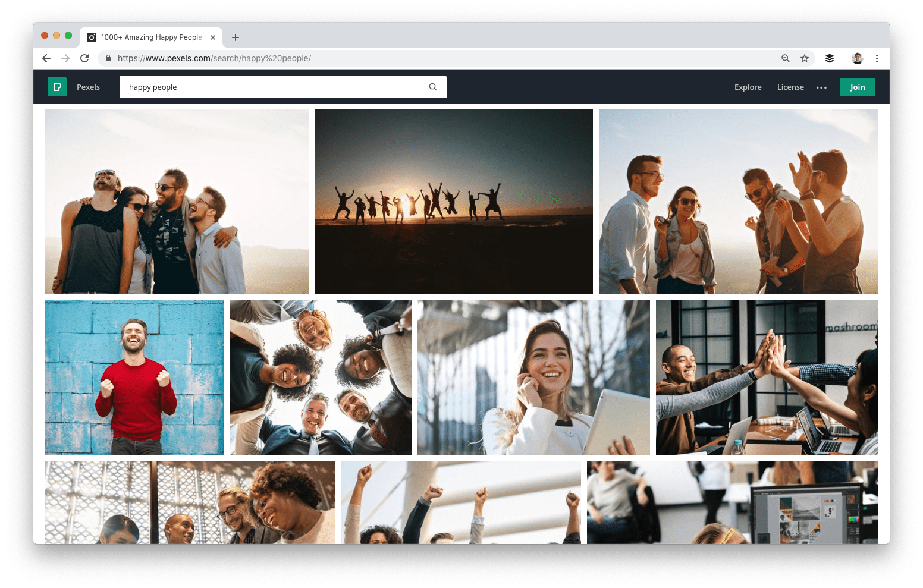Screen dimensions: 923x588
Task: Open the License page link
Action: (790, 87)
